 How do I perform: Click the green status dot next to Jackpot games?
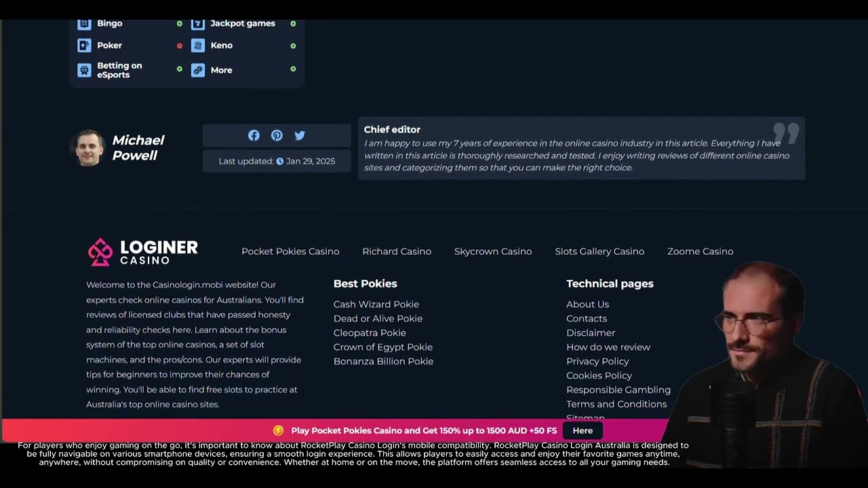pos(293,24)
